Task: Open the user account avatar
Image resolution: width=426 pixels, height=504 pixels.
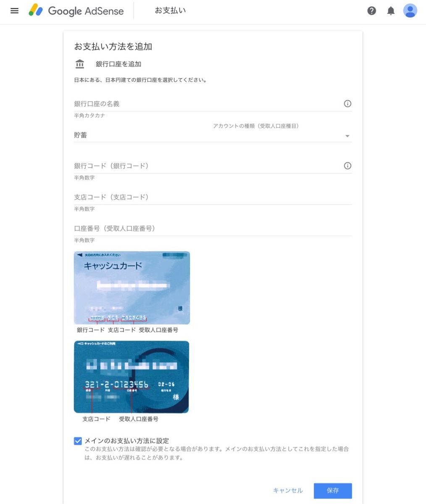Action: (410, 11)
